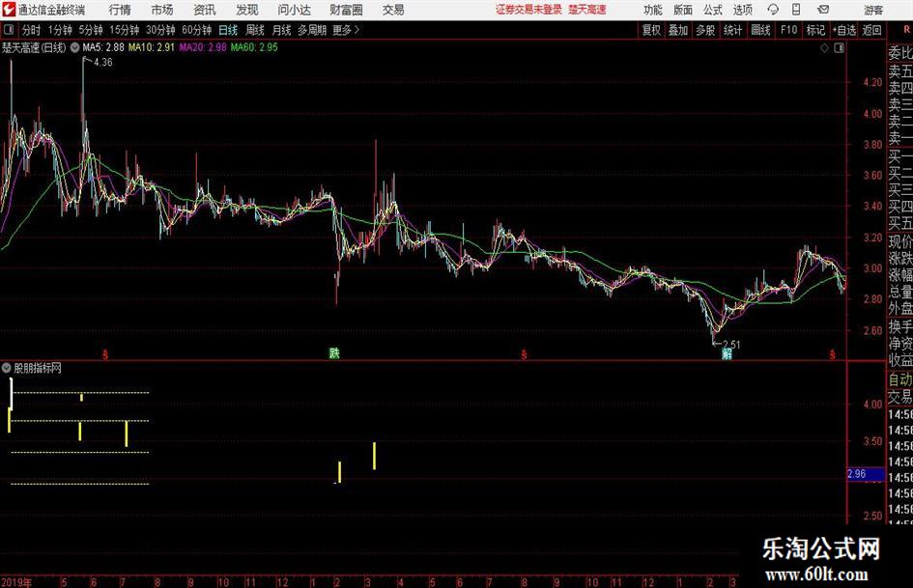Screen dimensions: 913x588
Task: Click the Tongdaxin red logo icon
Action: (8, 10)
